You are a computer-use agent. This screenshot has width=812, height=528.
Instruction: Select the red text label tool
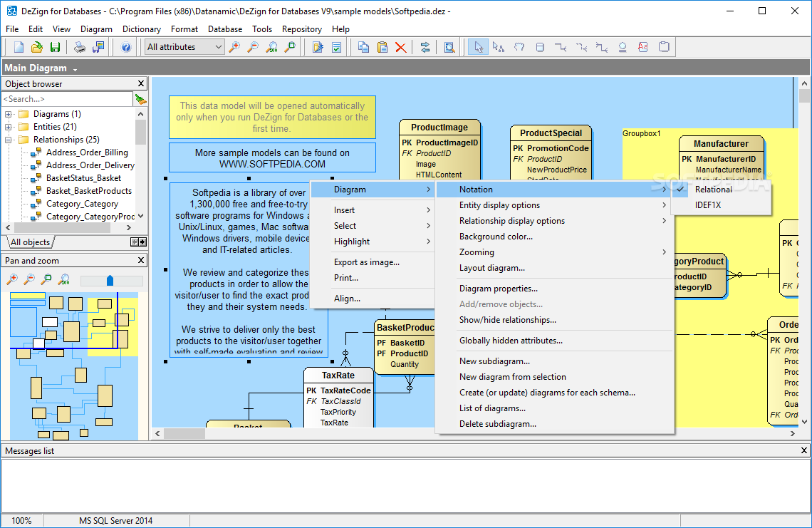tap(643, 47)
